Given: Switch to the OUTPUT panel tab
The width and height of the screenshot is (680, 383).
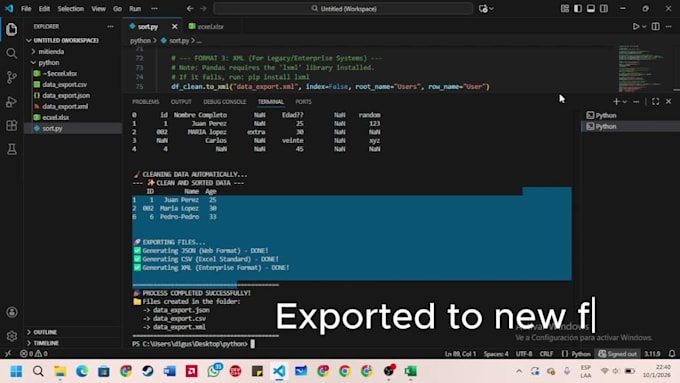Looking at the screenshot, I should (181, 101).
